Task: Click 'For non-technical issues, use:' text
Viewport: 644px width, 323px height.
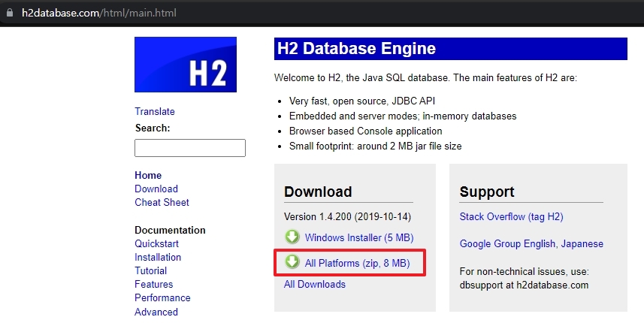Action: 524,272
